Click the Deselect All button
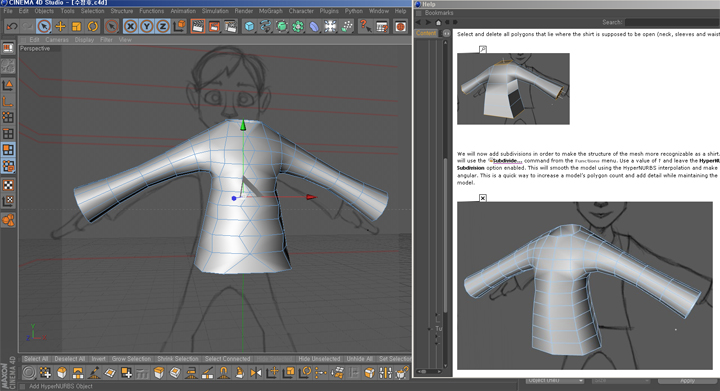The height and width of the screenshot is (391, 720). [x=70, y=359]
